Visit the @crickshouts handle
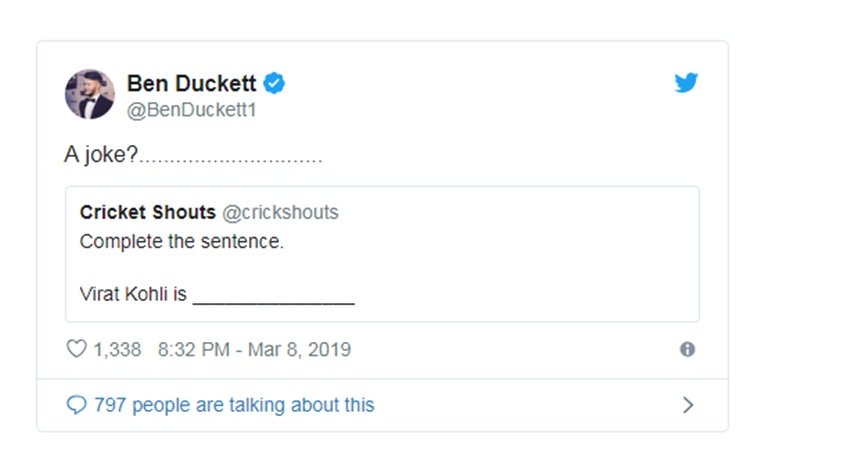Screen dimensions: 850x452 point(280,212)
